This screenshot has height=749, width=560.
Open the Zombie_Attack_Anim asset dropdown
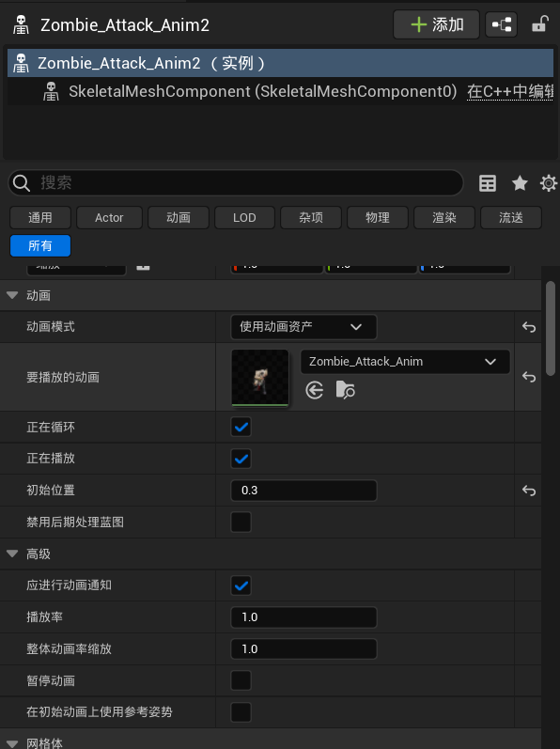click(405, 362)
